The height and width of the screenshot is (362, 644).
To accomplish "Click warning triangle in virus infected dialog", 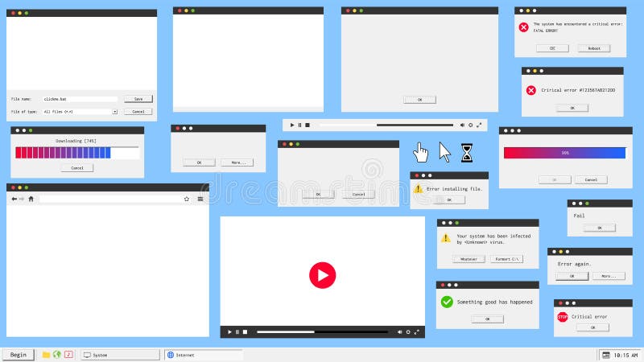I will pyautogui.click(x=446, y=237).
